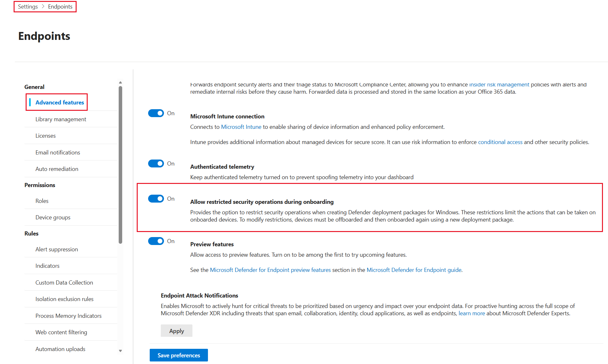608x364 pixels.
Task: Click the Preview features heading
Action: 212,244
